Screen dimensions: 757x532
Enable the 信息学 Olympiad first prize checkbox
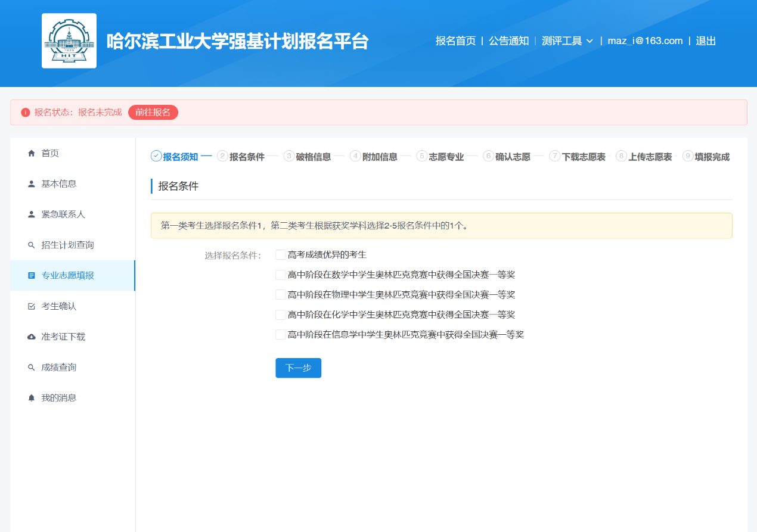click(x=281, y=335)
